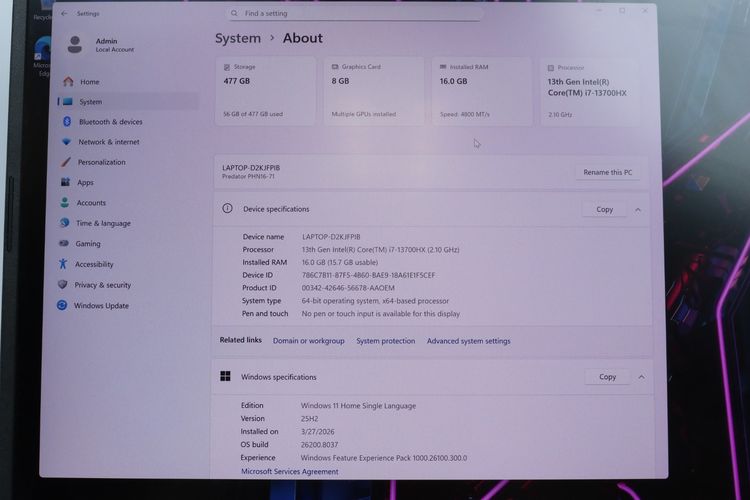Open Home via its house icon
750x500 pixels.
[x=67, y=82]
